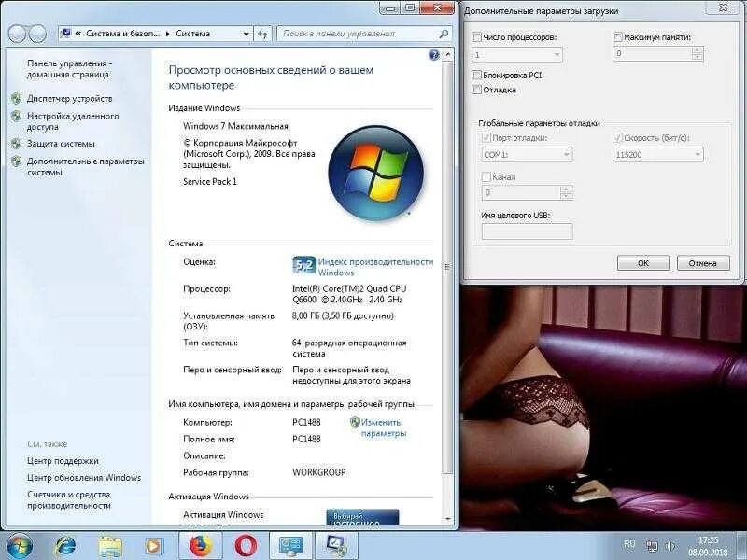The height and width of the screenshot is (560, 747).
Task: Click the genuine Windows activation badge
Action: coord(362,518)
